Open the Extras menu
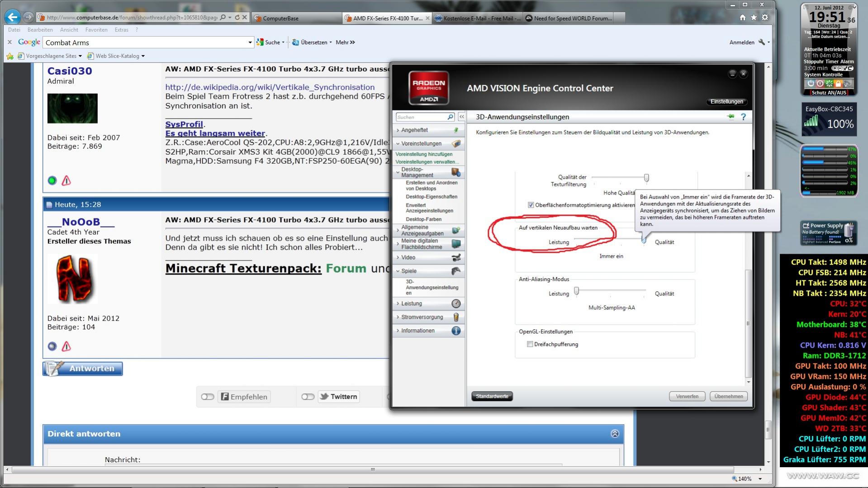Image resolution: width=868 pixels, height=488 pixels. (x=122, y=30)
